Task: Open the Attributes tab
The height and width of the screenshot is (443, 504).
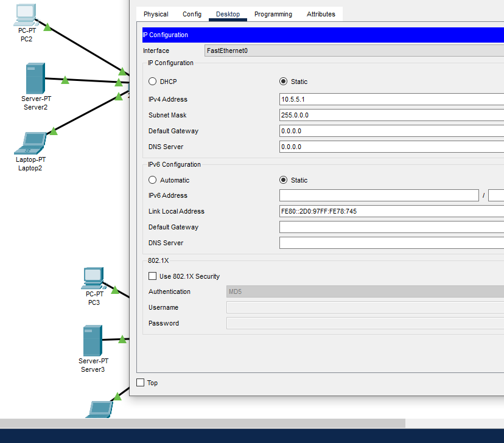Action: pos(321,13)
